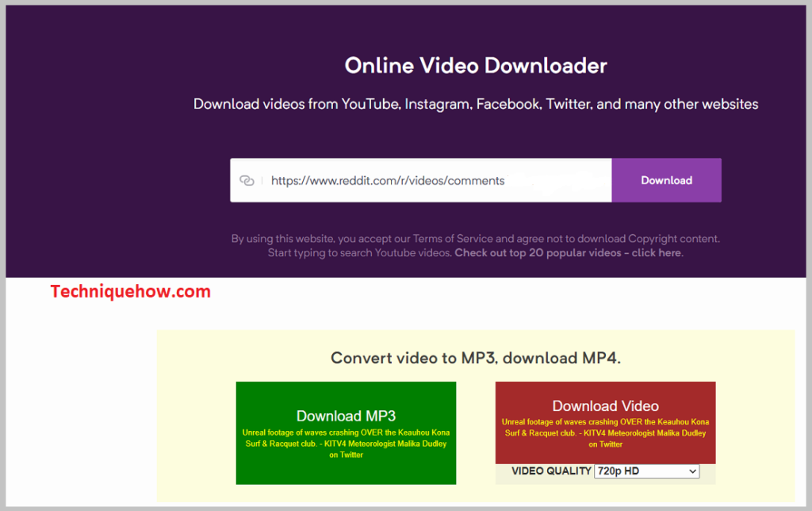Click the VIDEO QUALITY label
Screen dimensions: 812x511
(552, 471)
